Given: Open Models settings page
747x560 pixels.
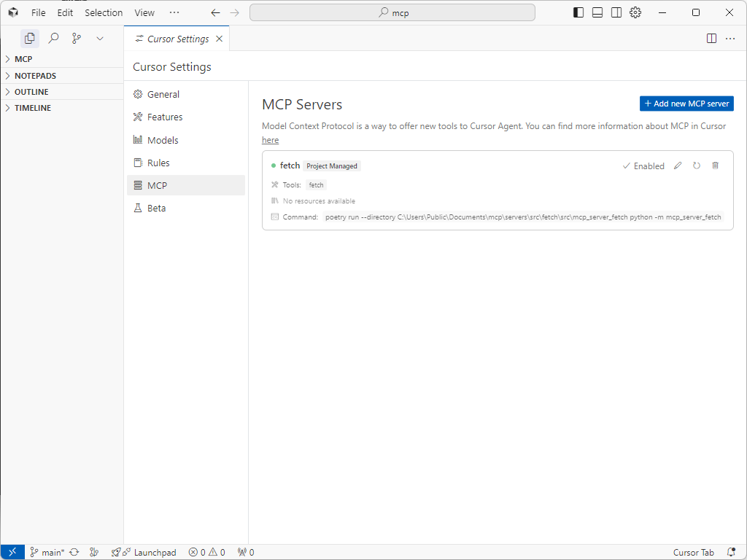Looking at the screenshot, I should [186, 140].
